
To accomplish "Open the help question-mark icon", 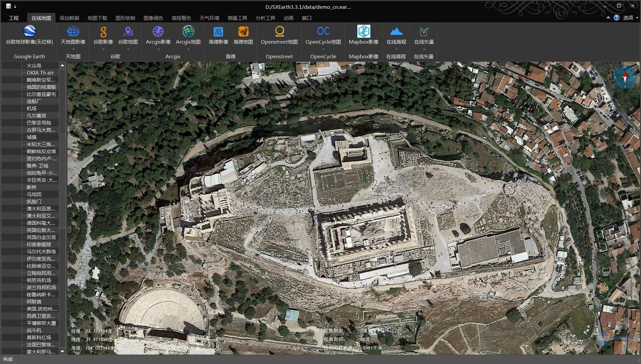I will point(616,18).
